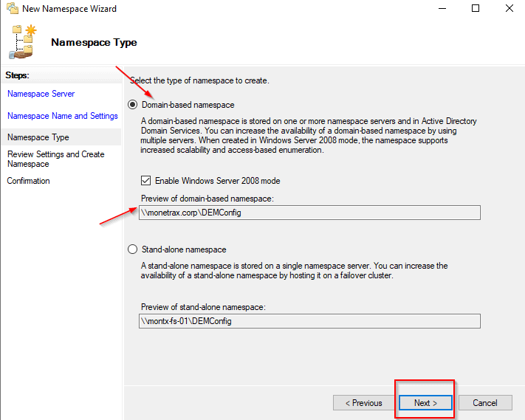The image size is (525, 420).
Task: Click the namespace folder tree header icon
Action: point(22,41)
